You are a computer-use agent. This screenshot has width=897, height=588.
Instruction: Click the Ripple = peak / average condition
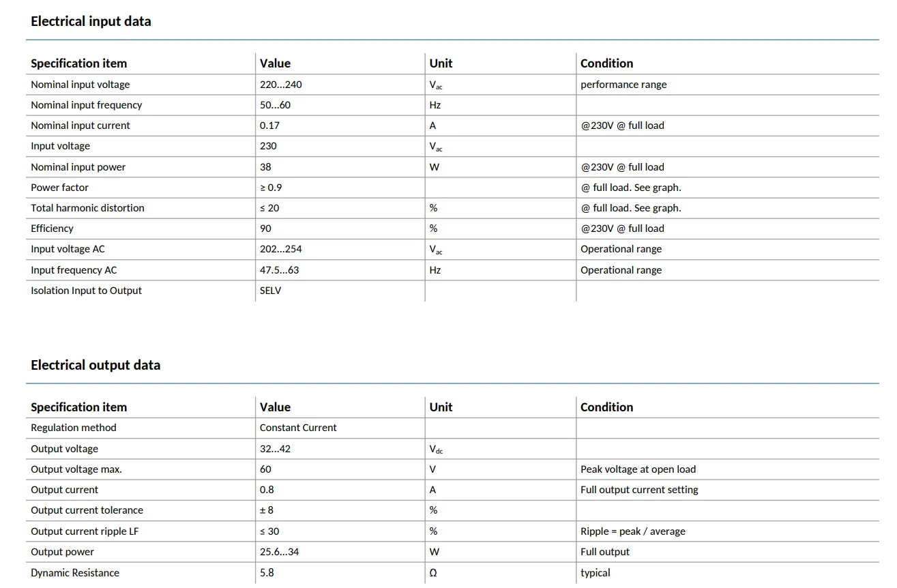[x=633, y=531]
